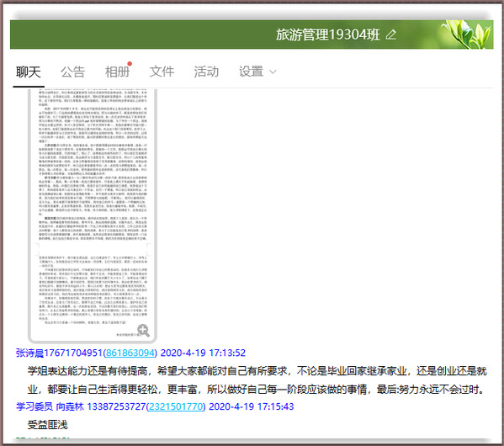
Task: Click the timestamp 2020-4-19 17:13:52
Action: (x=203, y=353)
